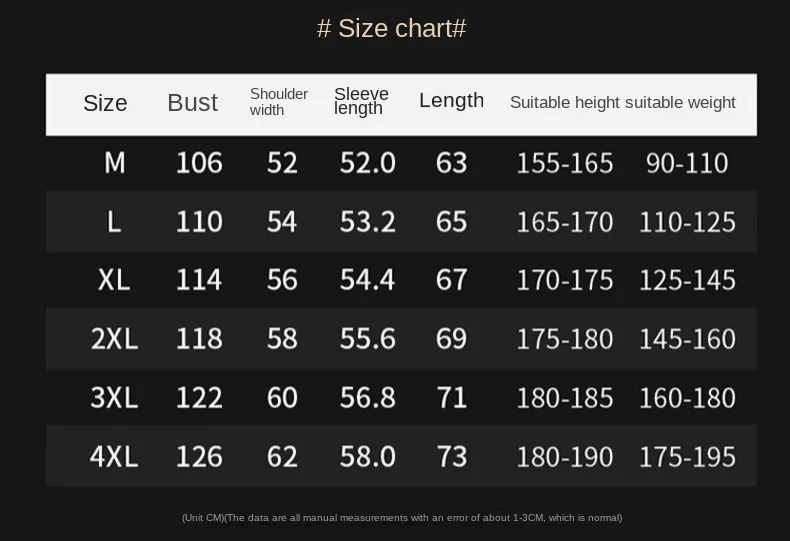This screenshot has height=541, width=790.
Task: Click the Size column header
Action: 105,103
